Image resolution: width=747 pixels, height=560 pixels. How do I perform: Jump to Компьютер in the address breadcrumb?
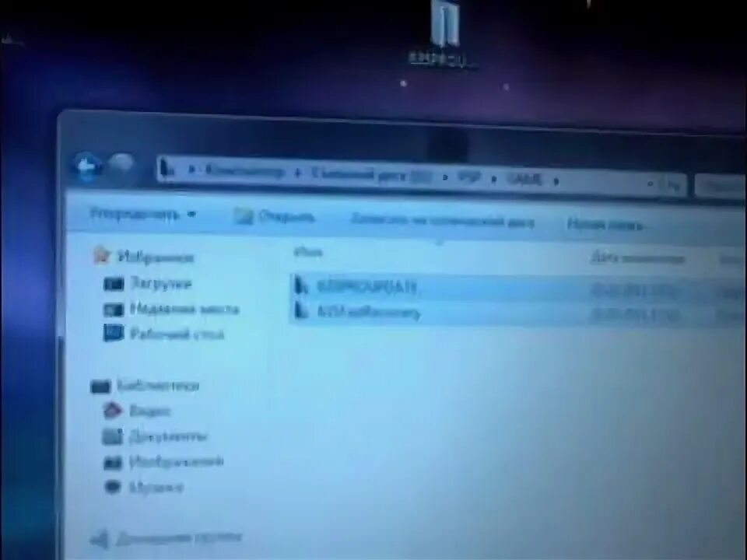(x=246, y=172)
